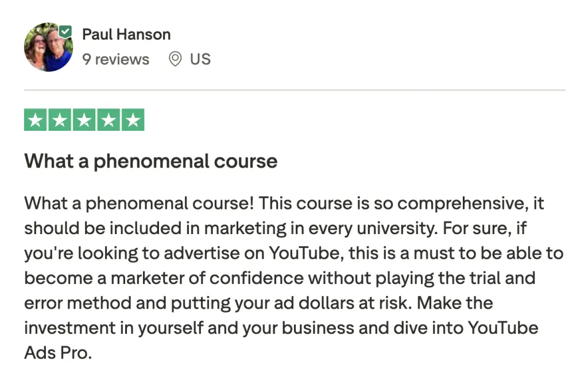Click the second green rating star

(x=60, y=120)
